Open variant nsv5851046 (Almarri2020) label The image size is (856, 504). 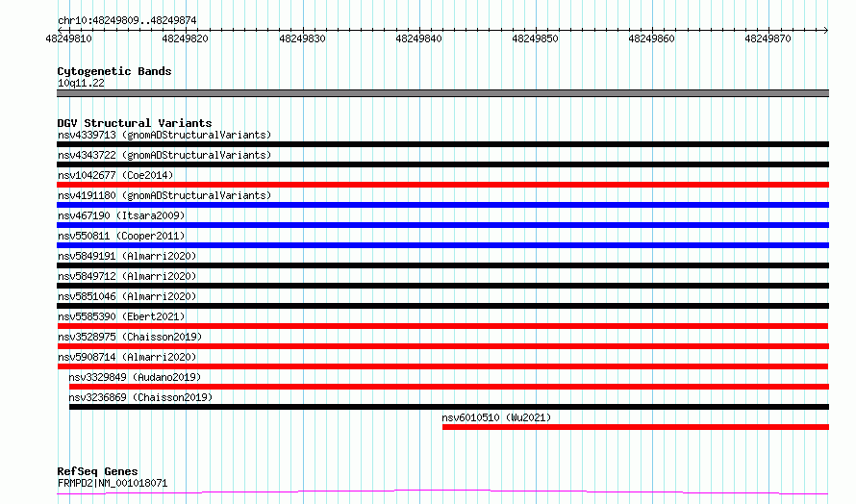127,296
